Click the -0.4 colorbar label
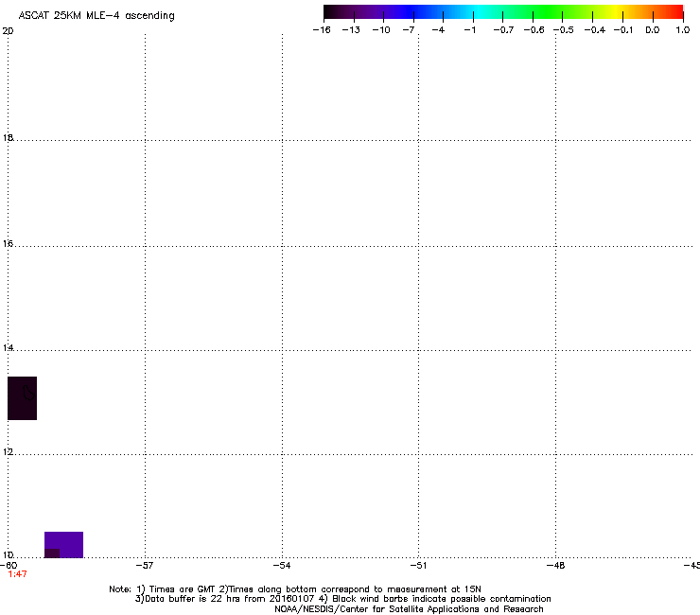700x615 pixels. click(x=595, y=30)
